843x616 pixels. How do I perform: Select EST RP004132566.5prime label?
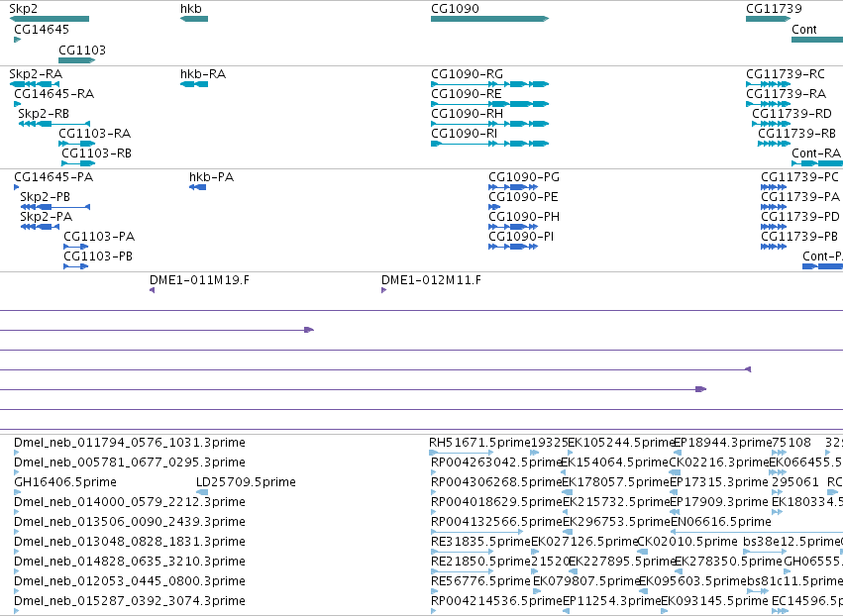pyautogui.click(x=496, y=523)
